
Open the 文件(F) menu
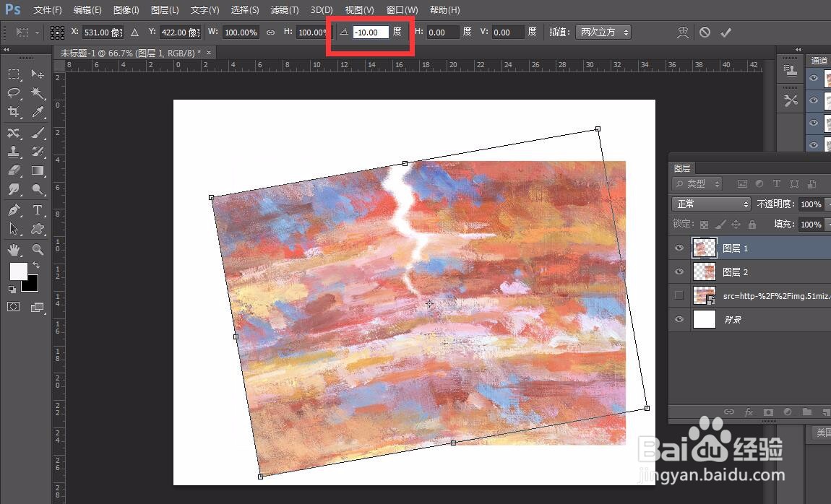48,10
